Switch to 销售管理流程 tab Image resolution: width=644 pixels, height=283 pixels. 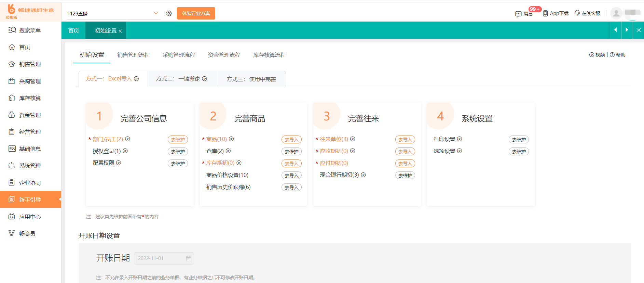[134, 55]
